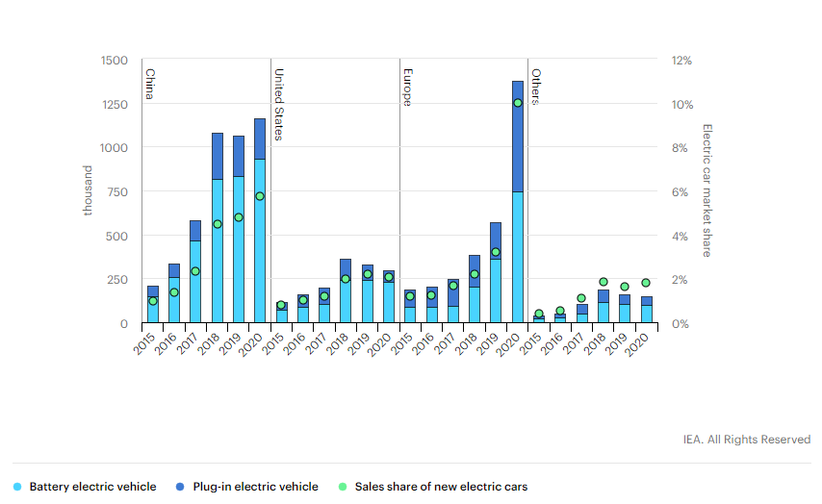822x504 pixels.
Task: Select the China 2015 bar
Action: [x=153, y=304]
